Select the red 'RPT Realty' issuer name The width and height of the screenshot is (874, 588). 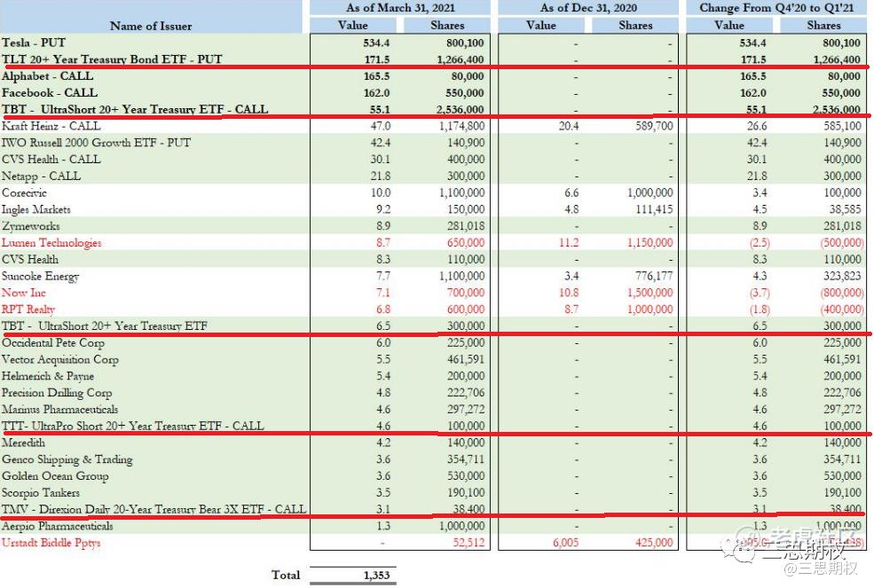click(x=28, y=310)
